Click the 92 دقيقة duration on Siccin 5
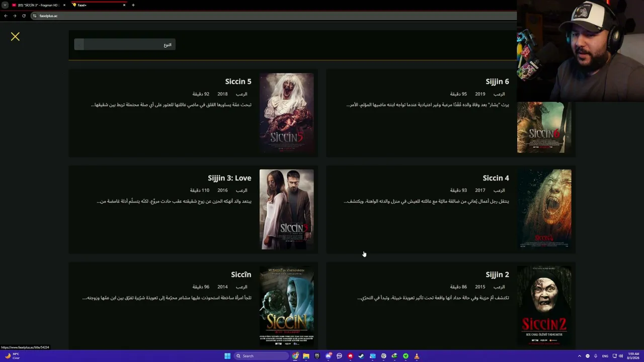The width and height of the screenshot is (644, 362). coord(201,94)
